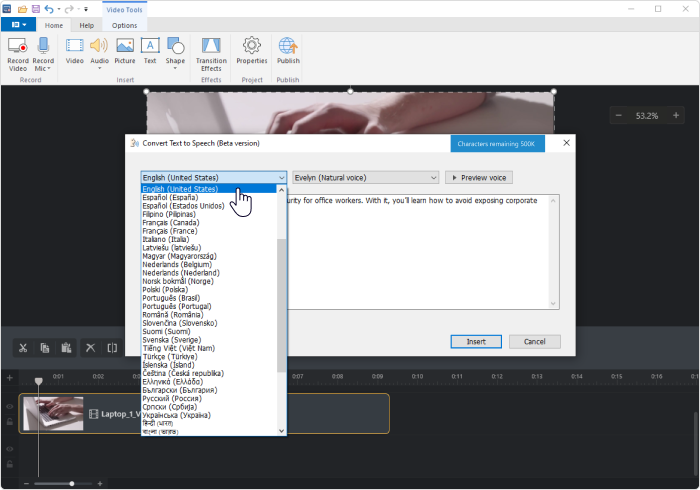Toggle first track lock icon
The height and width of the screenshot is (490, 700).
pos(10,422)
